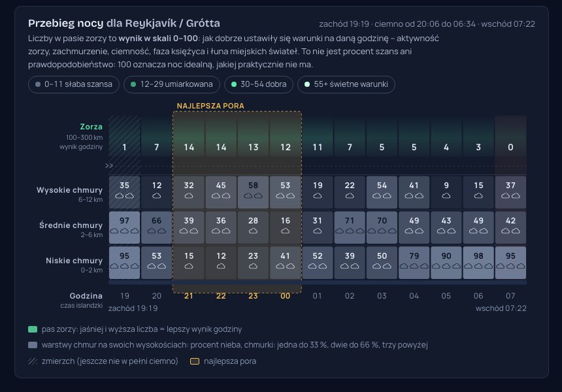The height and width of the screenshot is (392, 562).
Task: Click the hour 23 label on the timeline
Action: (x=253, y=296)
